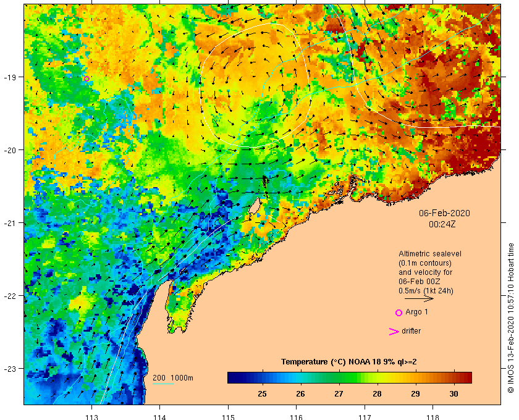Screen dimensions: 519x420
Task: Click the dark blue end of the temperature colorbar
Action: pyautogui.click(x=234, y=377)
